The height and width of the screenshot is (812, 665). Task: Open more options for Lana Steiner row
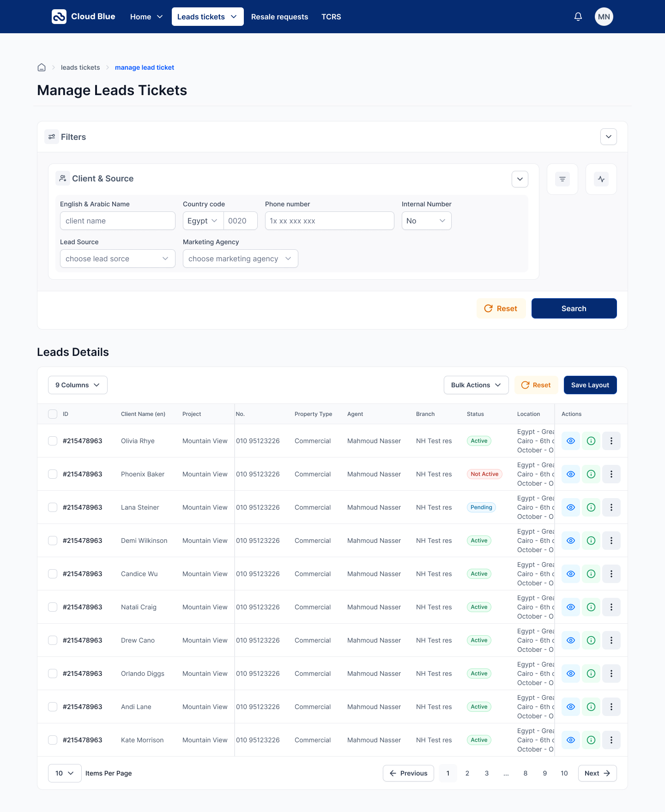(611, 507)
